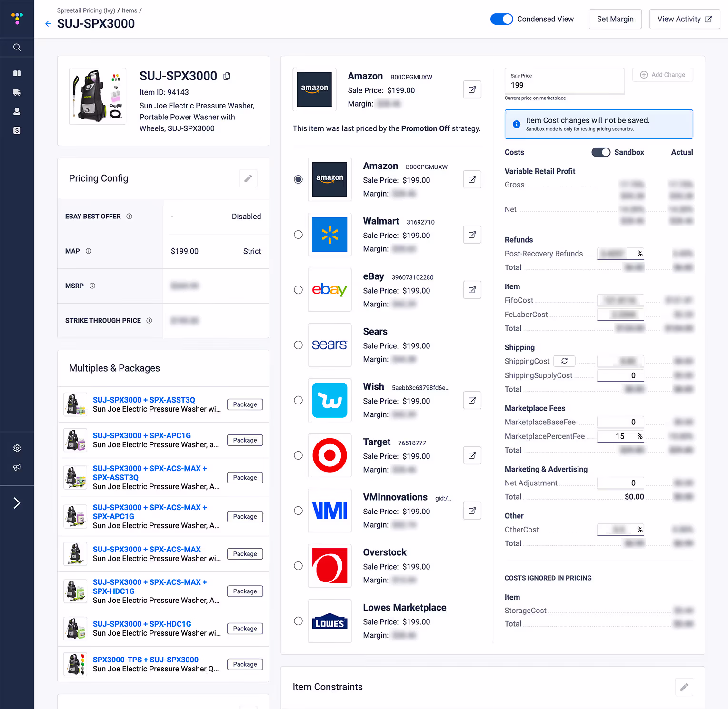Refresh ShippingCost with the reload icon
This screenshot has height=709, width=728.
coord(564,361)
